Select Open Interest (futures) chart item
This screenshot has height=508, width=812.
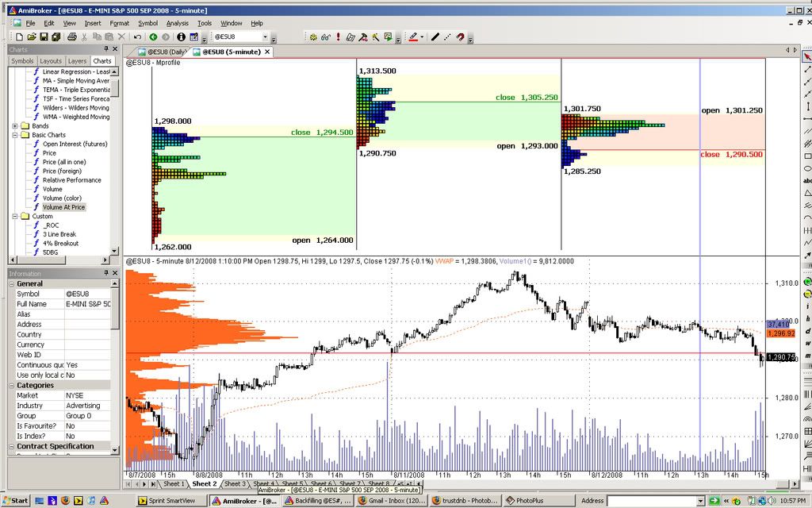(75, 144)
